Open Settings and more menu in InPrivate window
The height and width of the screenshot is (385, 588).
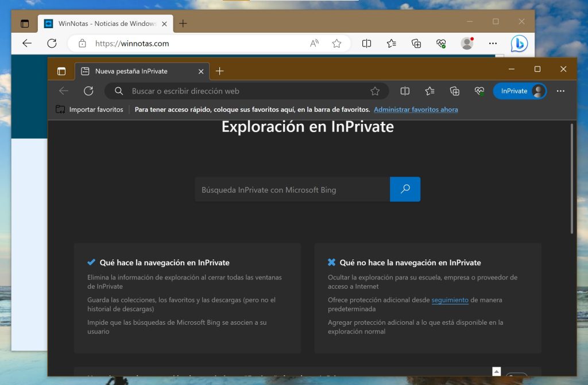560,91
